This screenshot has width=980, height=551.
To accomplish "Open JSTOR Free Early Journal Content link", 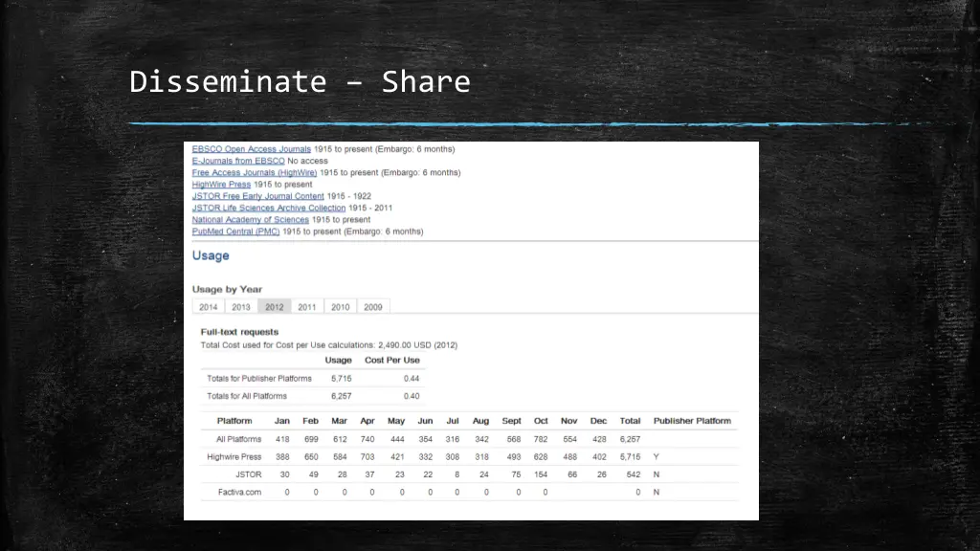I will (x=258, y=196).
